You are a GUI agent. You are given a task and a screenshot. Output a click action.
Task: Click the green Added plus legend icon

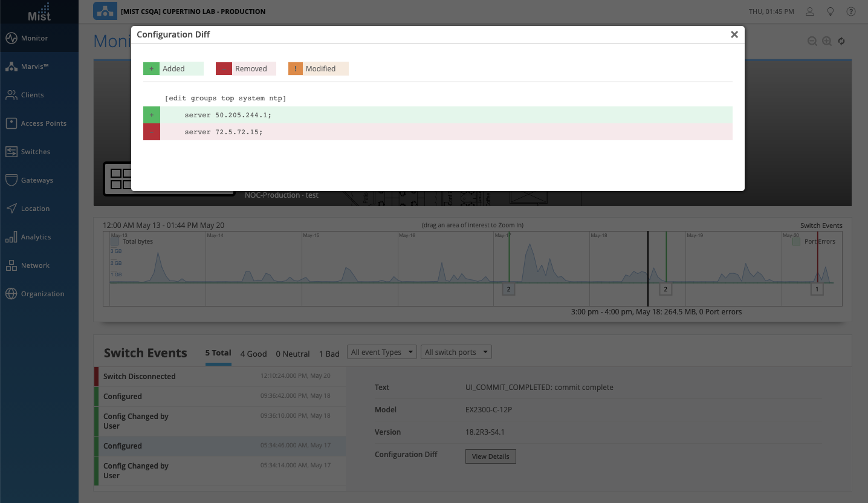[x=151, y=69]
